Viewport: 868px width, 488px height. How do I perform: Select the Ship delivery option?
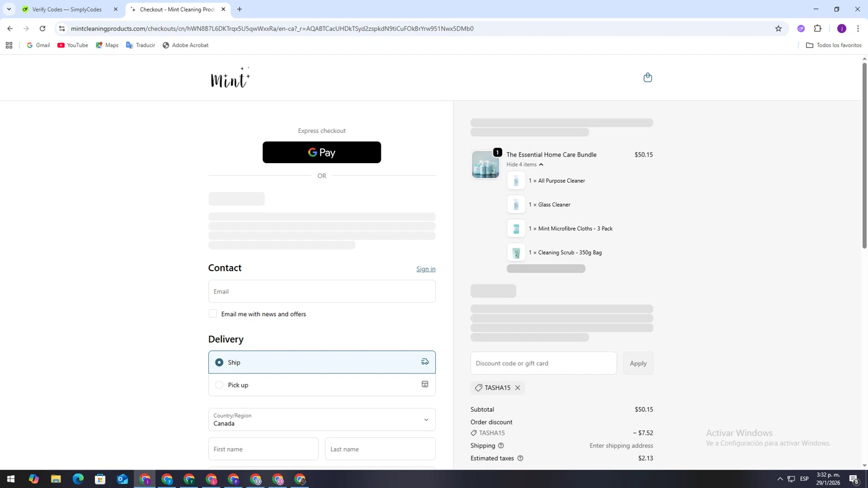[x=322, y=362]
